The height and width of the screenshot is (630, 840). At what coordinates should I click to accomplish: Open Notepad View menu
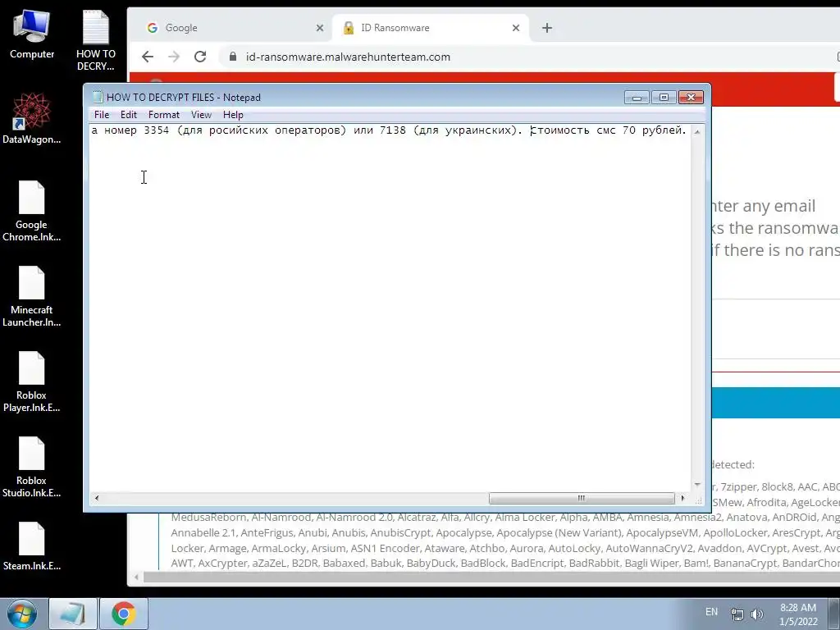202,115
